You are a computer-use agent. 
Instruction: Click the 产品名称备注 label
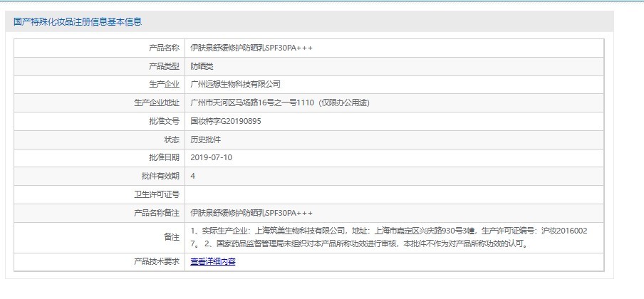tap(157, 213)
